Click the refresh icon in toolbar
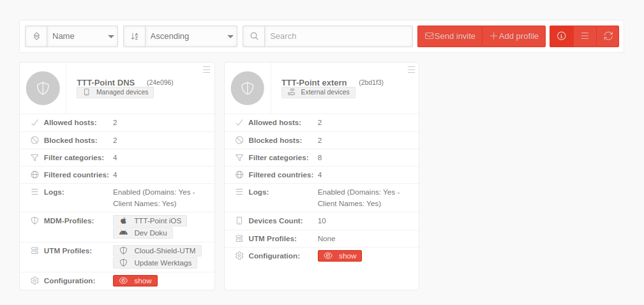 [608, 36]
